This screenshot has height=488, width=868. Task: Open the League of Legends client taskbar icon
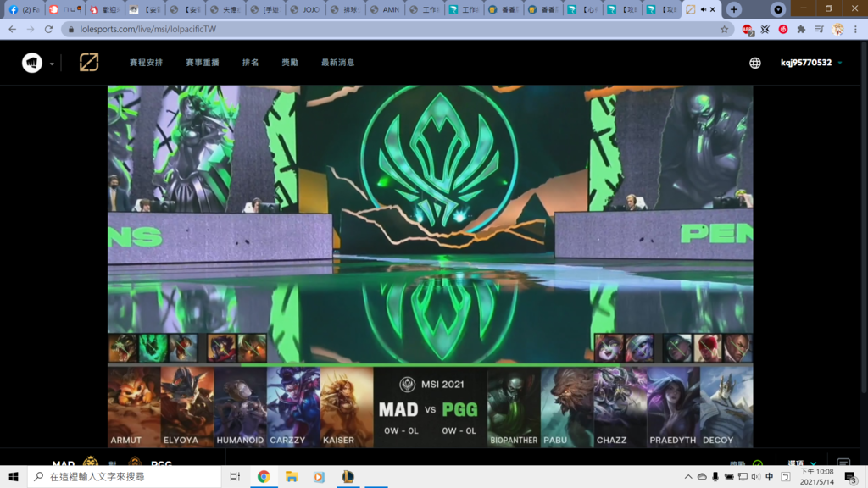[348, 476]
